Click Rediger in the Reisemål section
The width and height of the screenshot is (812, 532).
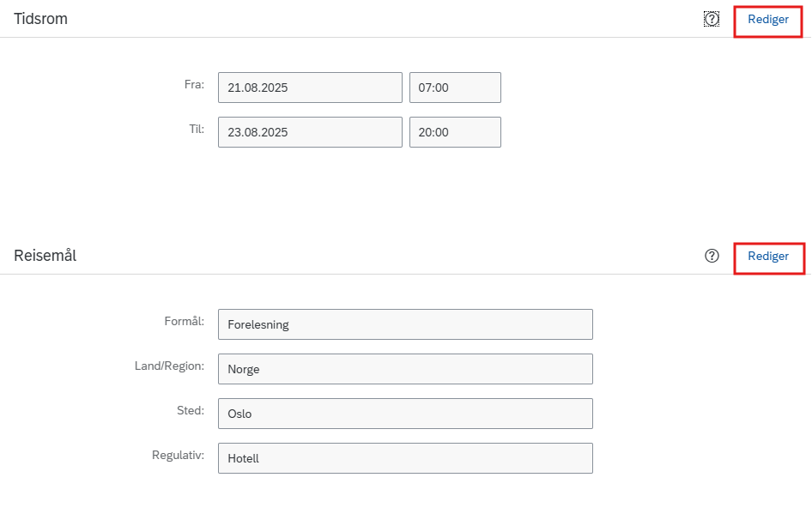tap(768, 257)
